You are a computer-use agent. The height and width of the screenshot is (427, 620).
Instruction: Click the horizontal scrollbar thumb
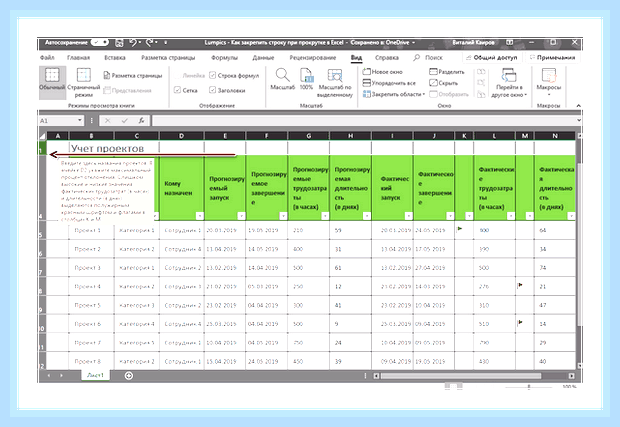tap(461, 376)
